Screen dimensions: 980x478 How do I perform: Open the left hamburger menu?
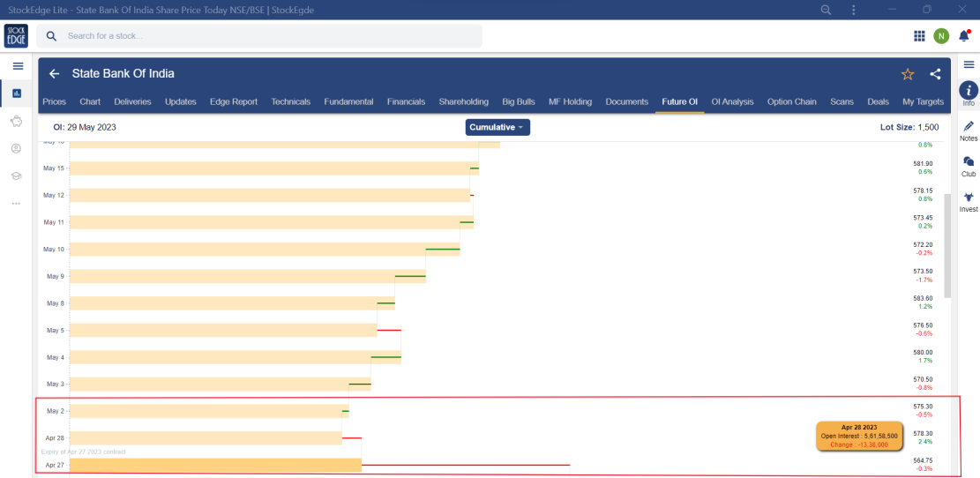pos(18,66)
